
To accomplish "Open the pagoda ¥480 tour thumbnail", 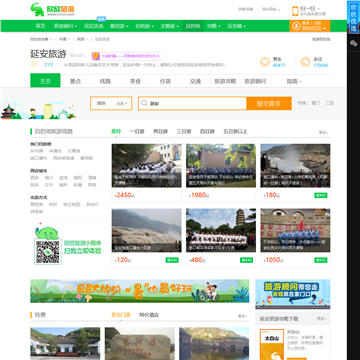I will click(221, 230).
